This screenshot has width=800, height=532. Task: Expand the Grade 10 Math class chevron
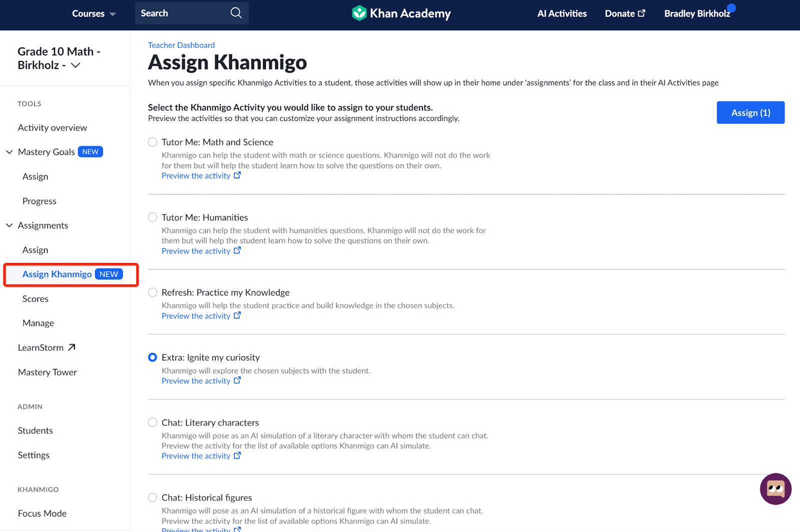75,64
